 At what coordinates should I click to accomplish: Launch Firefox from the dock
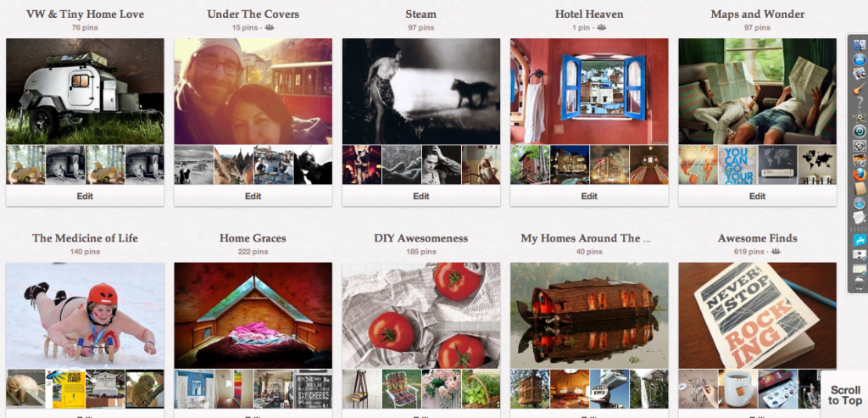[x=860, y=175]
